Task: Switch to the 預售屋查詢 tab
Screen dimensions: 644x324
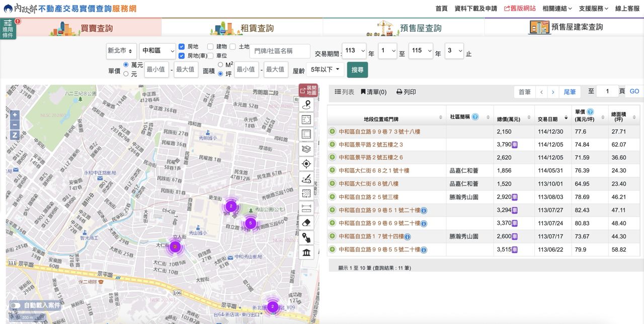Action: 404,27
